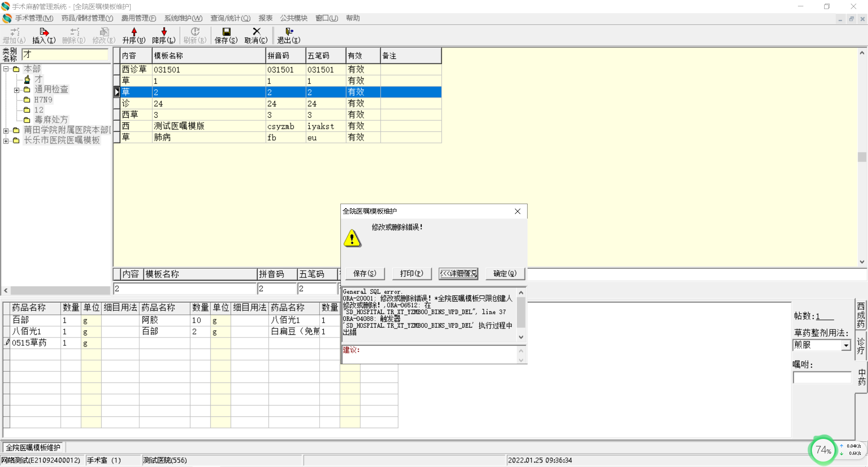This screenshot has height=467, width=868.
Task: Click 确定(O) button in error dialog
Action: 505,273
